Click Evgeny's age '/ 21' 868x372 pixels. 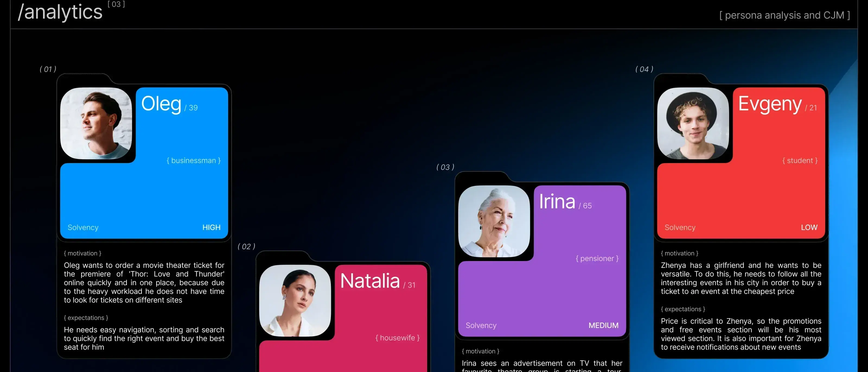(x=811, y=108)
